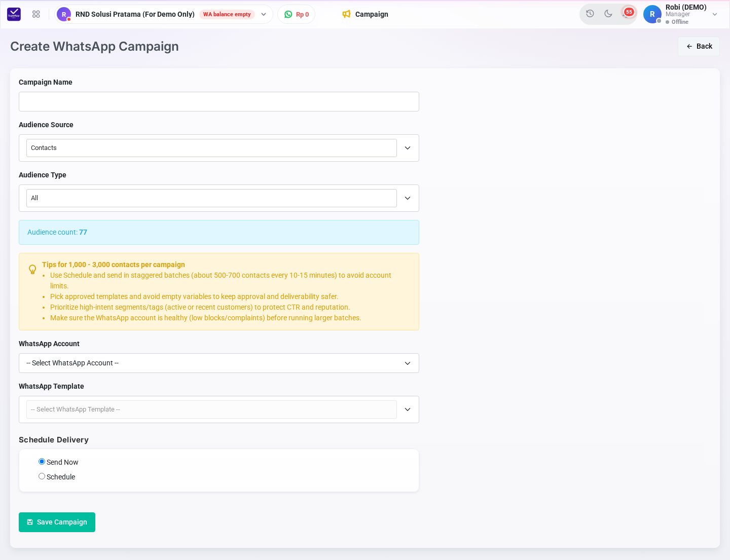This screenshot has width=730, height=560.
Task: Click the Robi (DEMO) user name
Action: pos(686,7)
